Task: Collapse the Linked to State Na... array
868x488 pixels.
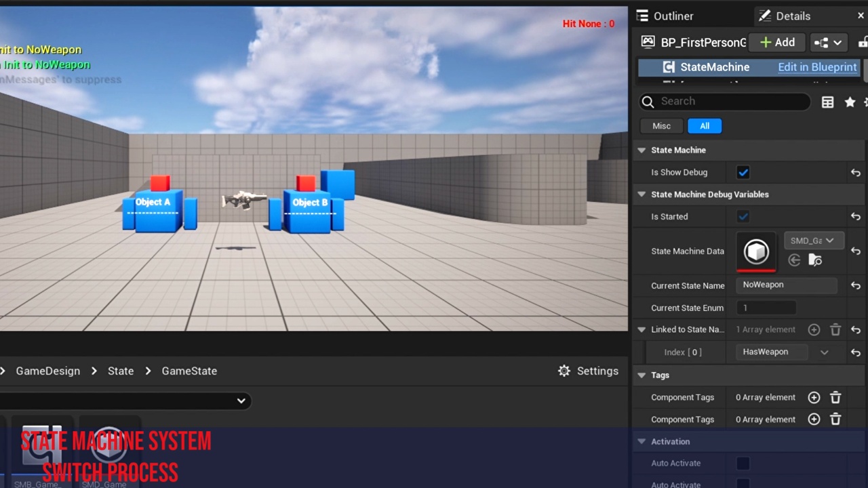Action: click(x=642, y=330)
